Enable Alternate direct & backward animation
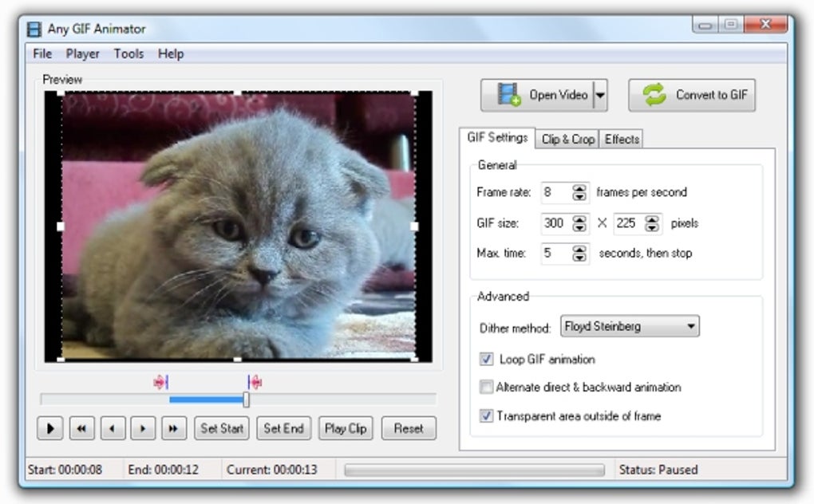The image size is (814, 504). [x=487, y=387]
